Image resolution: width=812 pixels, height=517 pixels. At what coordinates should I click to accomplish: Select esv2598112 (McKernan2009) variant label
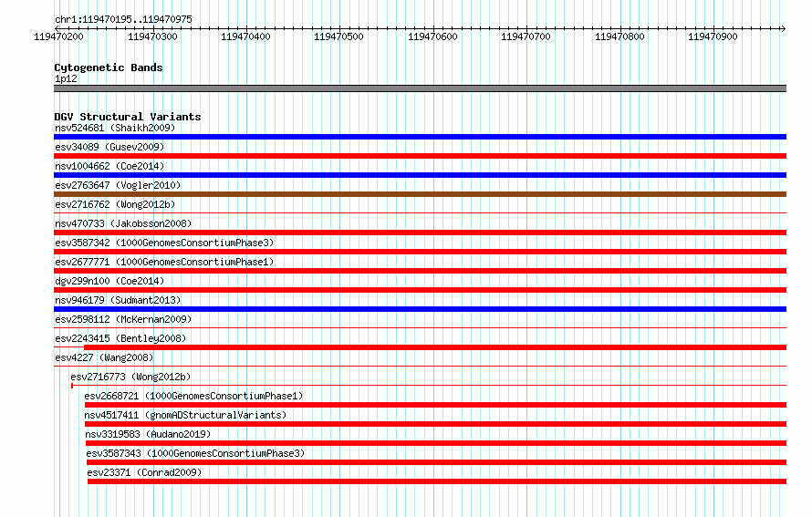click(x=123, y=319)
